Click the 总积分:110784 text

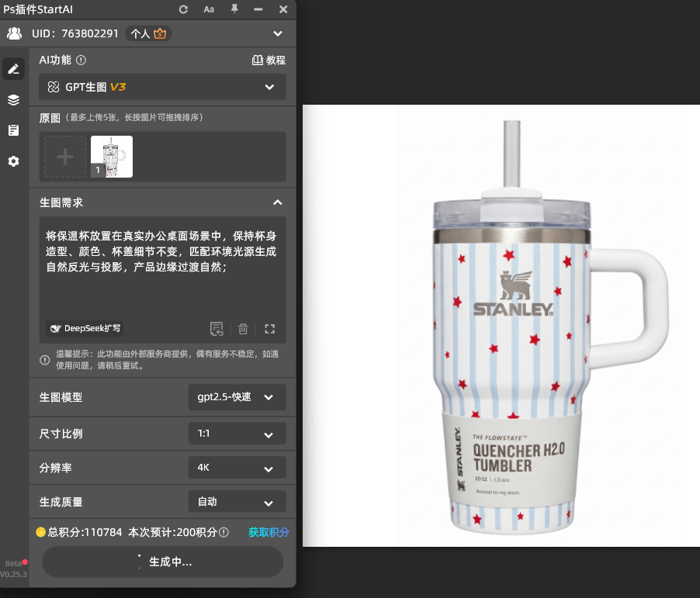pyautogui.click(x=85, y=532)
